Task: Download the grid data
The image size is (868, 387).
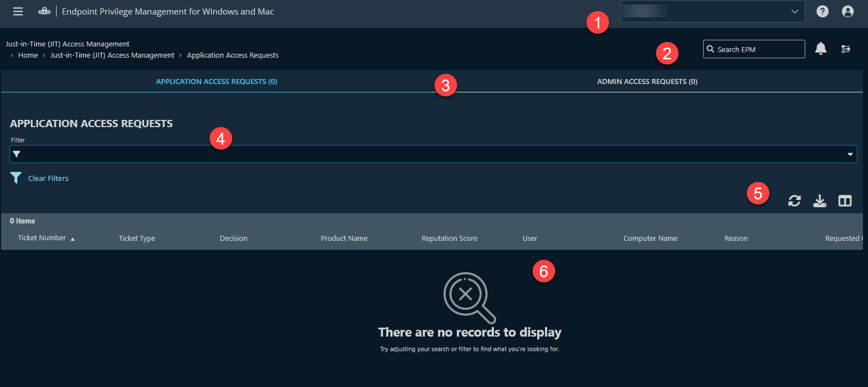Action: 820,201
